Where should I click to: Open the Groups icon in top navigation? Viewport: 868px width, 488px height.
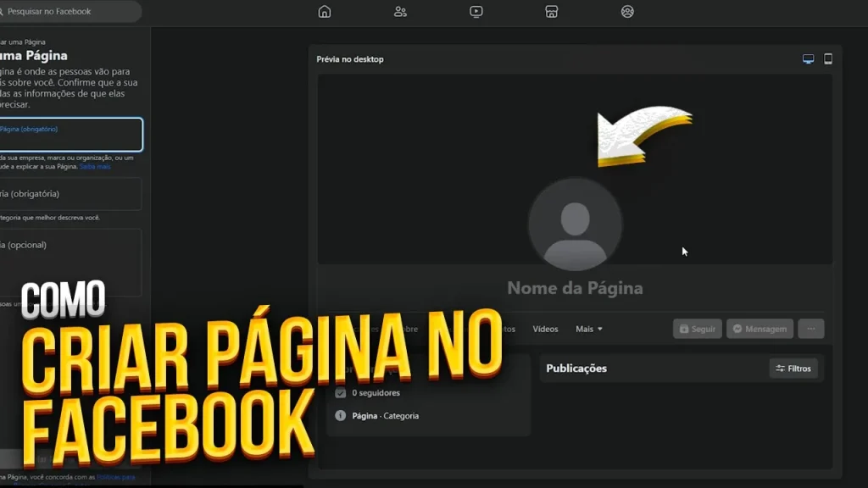point(627,12)
